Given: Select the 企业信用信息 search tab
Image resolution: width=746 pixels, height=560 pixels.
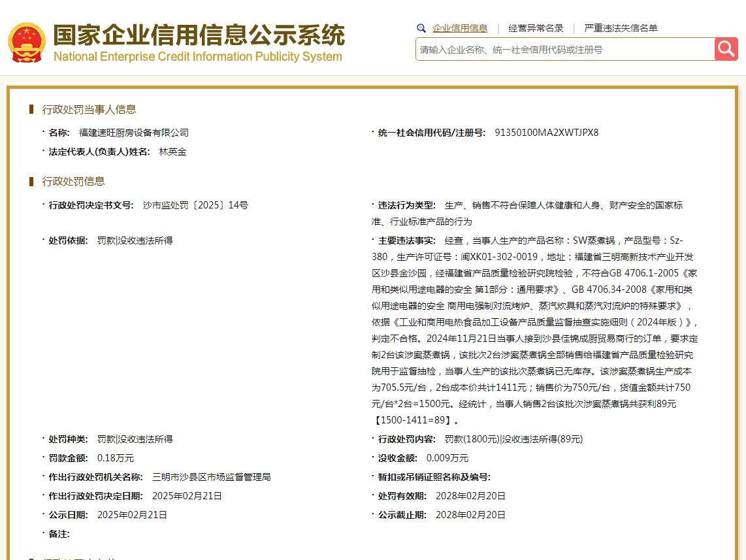Looking at the screenshot, I should pos(460,28).
